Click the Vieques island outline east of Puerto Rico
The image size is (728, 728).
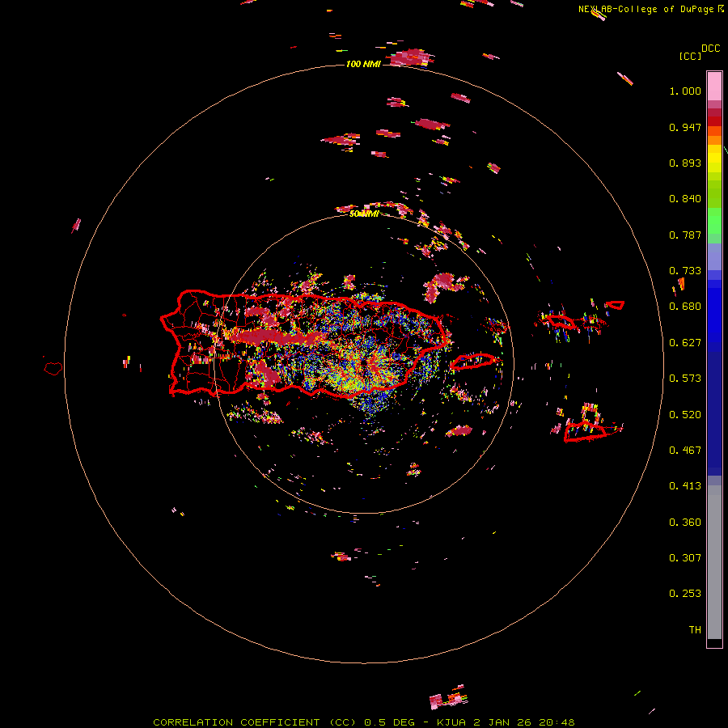(x=473, y=361)
